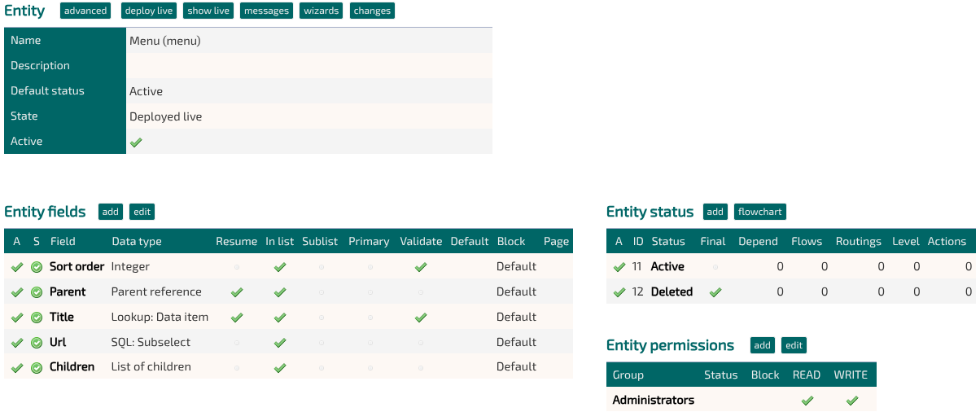Image resolution: width=980 pixels, height=412 pixels.
Task: Open the Children field
Action: [72, 366]
